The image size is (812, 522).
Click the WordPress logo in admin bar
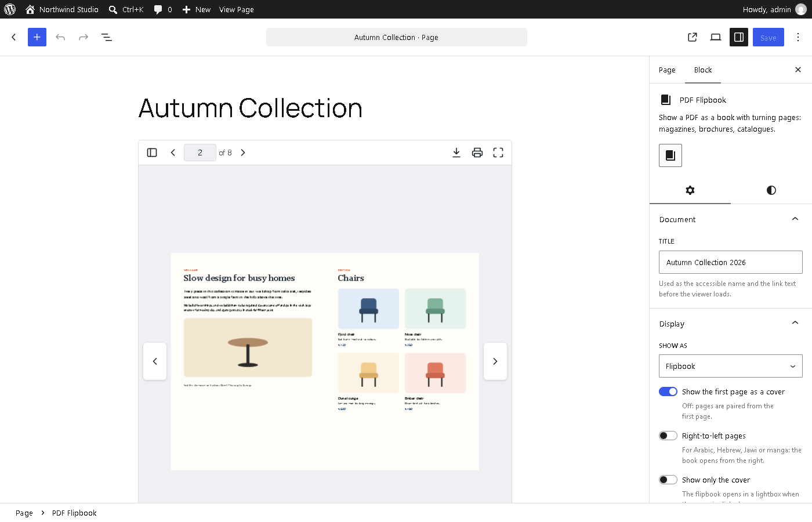coord(10,9)
